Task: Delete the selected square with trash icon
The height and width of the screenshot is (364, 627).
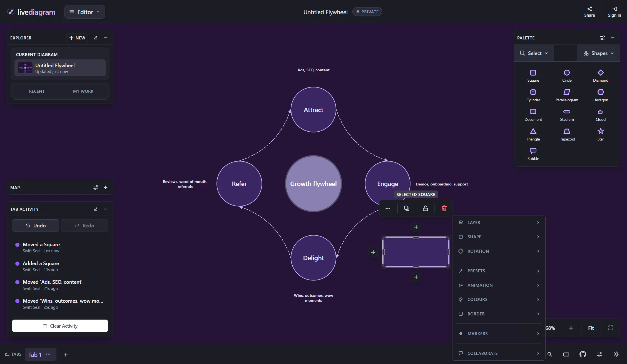Action: (444, 208)
